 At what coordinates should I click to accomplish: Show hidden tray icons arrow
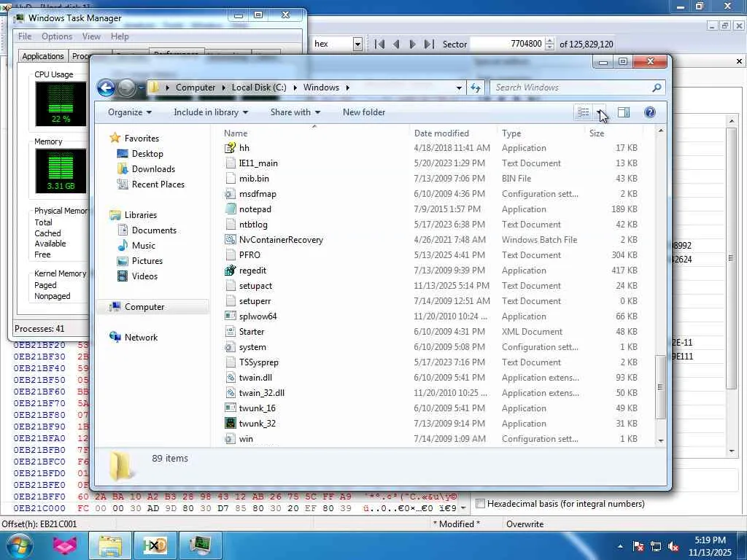tap(620, 546)
